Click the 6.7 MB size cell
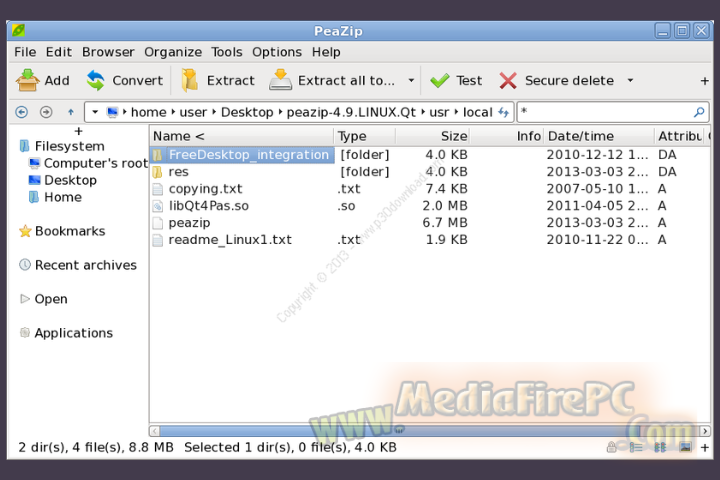The width and height of the screenshot is (720, 480). 445,223
